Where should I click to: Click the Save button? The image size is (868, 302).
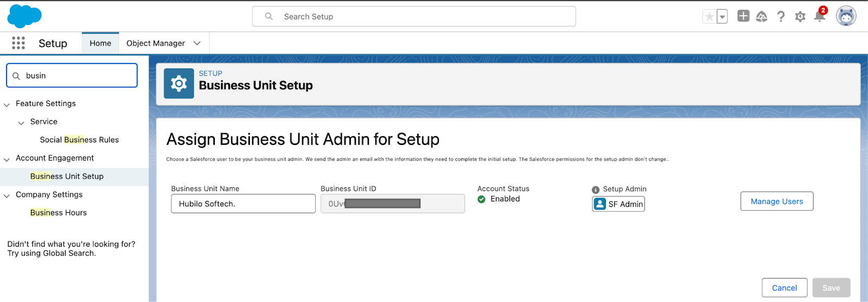[831, 288]
